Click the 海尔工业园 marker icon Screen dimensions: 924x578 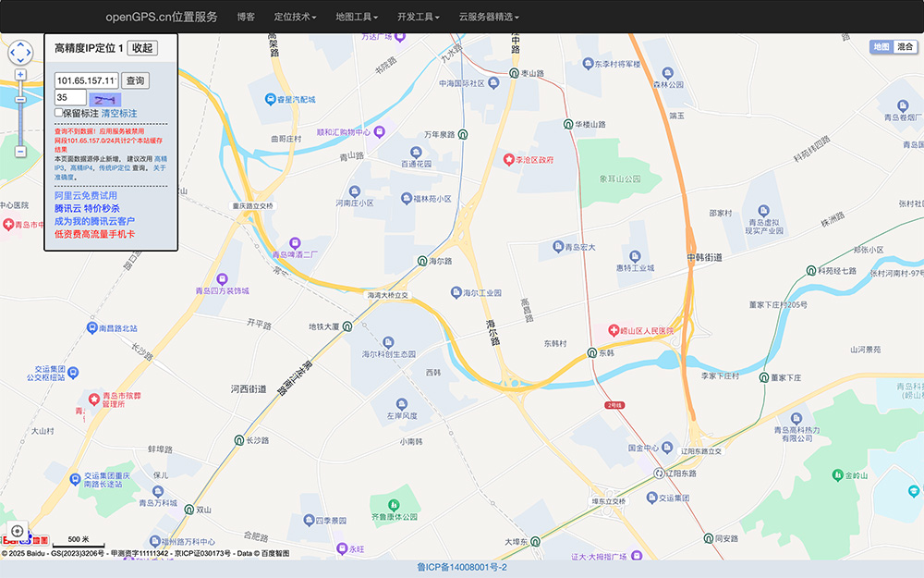456,292
